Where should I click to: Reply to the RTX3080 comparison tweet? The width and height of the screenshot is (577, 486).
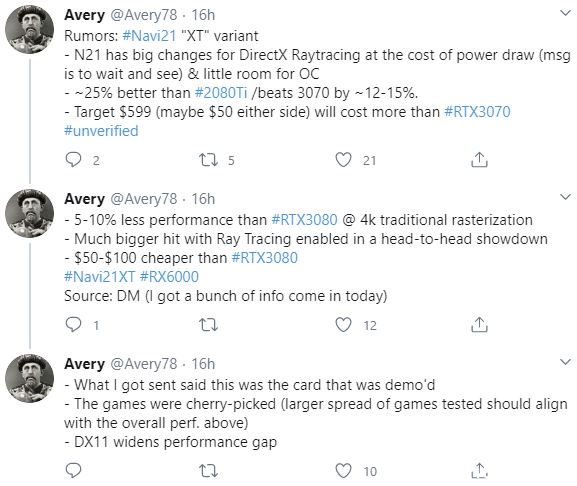pyautogui.click(x=73, y=325)
